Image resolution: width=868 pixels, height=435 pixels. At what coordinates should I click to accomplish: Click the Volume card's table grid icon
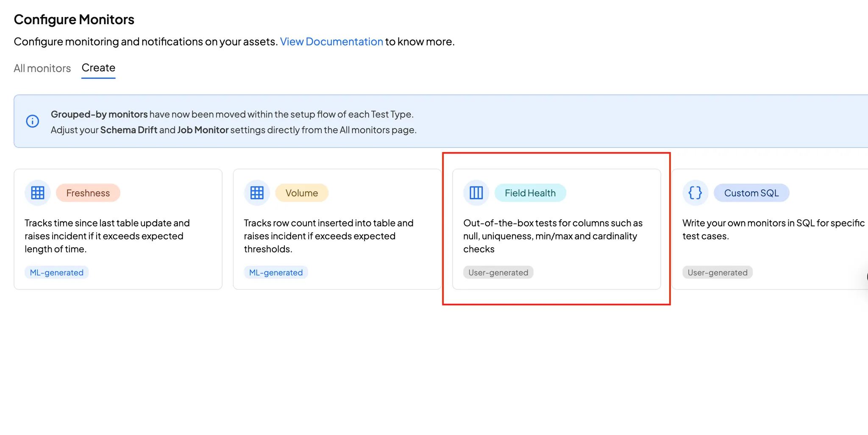coord(257,193)
